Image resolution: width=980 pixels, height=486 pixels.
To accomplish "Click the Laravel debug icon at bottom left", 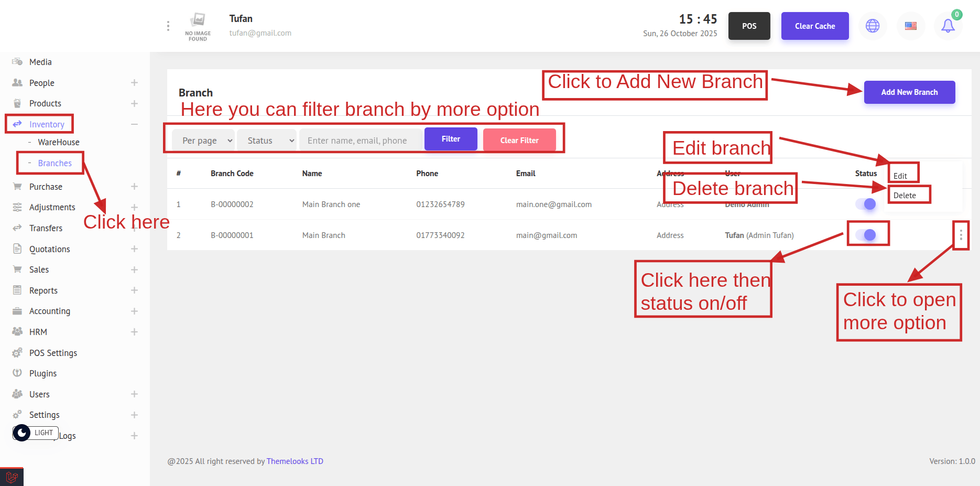I will click(x=12, y=477).
